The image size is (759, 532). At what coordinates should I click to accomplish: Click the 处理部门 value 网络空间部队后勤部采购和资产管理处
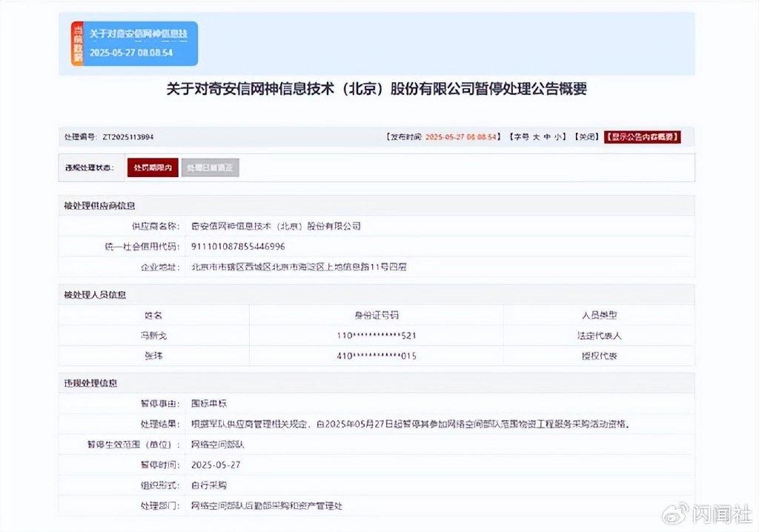click(x=267, y=506)
